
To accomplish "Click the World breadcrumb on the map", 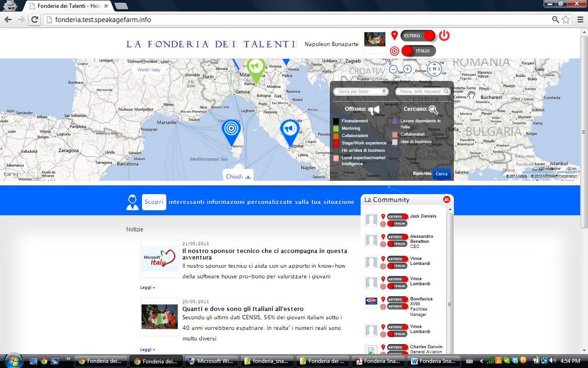I will 143,70.
